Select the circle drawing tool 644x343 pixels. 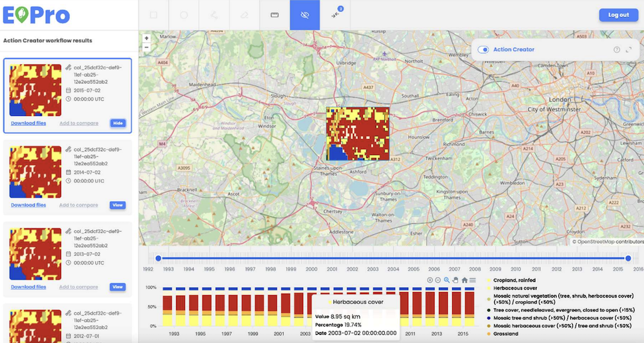coord(184,14)
